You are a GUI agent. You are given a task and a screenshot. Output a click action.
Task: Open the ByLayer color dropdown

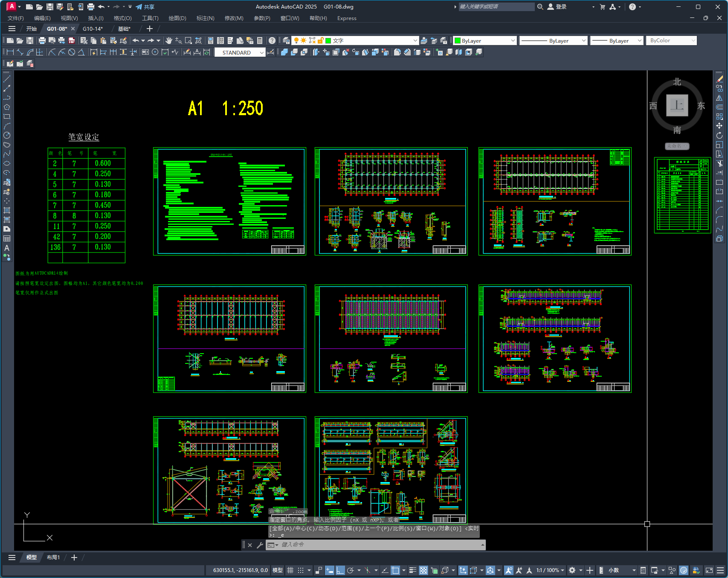click(x=484, y=41)
